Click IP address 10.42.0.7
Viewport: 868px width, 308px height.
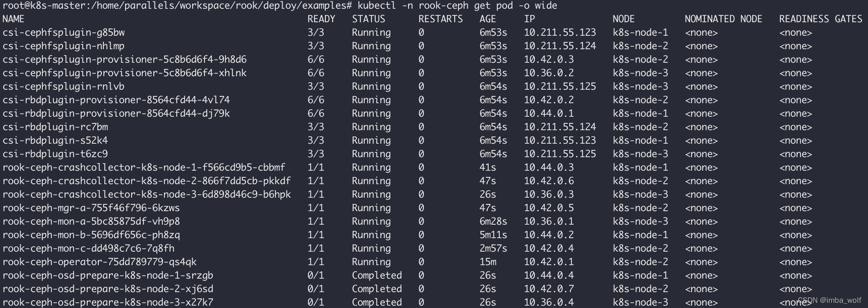coord(549,289)
